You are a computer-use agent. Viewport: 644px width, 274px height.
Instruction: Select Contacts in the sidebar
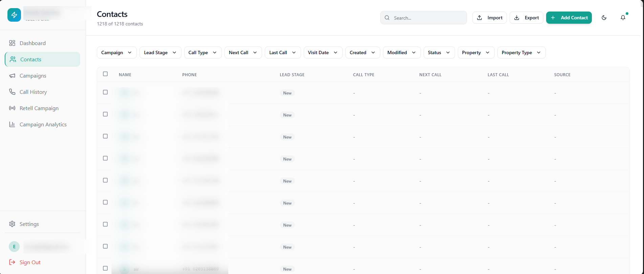coord(42,59)
